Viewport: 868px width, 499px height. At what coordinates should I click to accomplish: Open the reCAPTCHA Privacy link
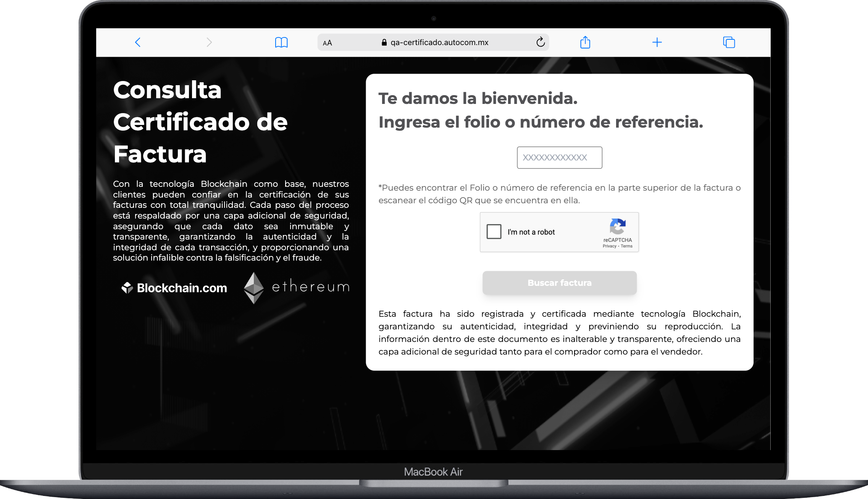(x=609, y=246)
